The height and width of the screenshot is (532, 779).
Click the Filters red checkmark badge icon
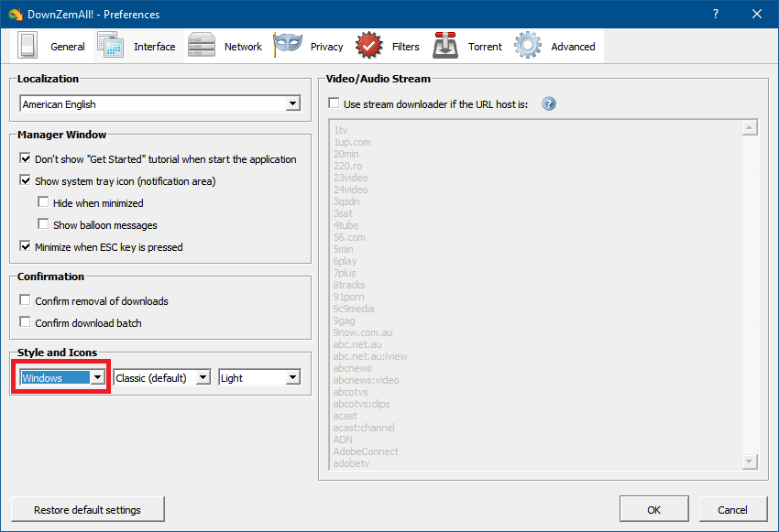click(369, 46)
